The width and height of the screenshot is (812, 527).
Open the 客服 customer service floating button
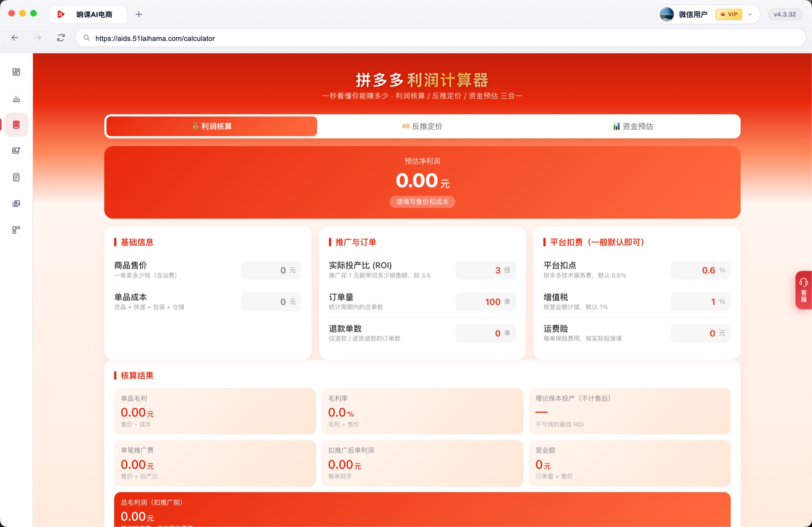803,290
